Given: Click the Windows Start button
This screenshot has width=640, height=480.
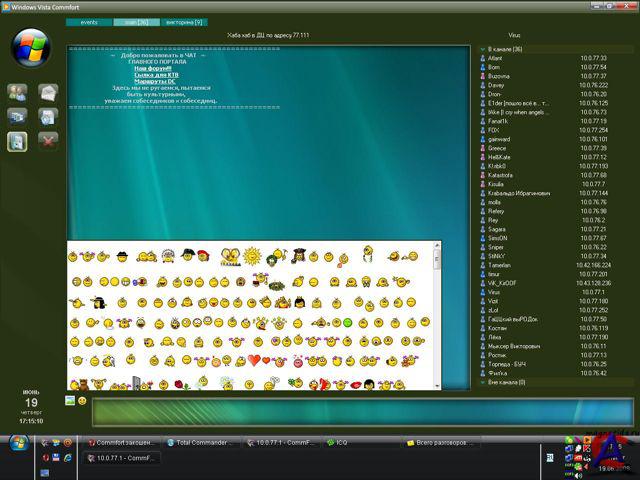Looking at the screenshot, I should [x=19, y=442].
